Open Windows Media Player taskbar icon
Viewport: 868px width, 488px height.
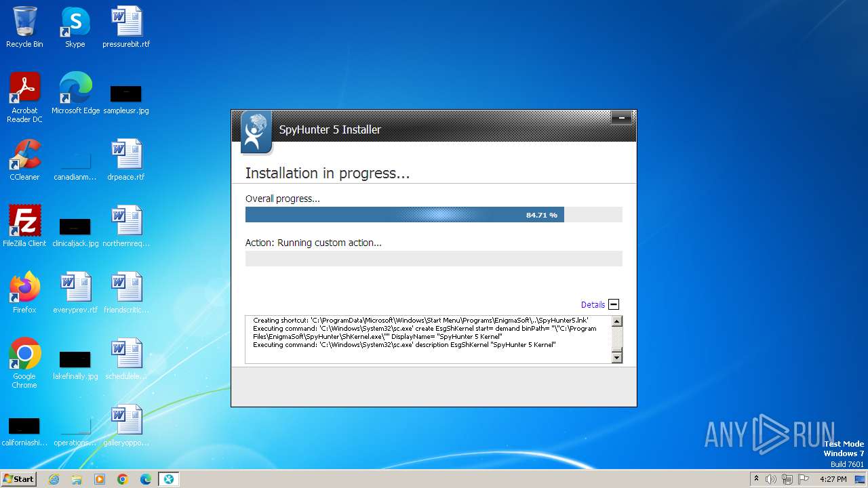point(100,479)
